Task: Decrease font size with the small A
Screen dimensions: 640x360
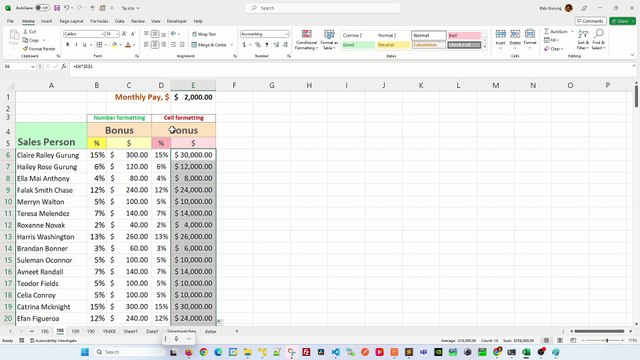Action: 133,34
